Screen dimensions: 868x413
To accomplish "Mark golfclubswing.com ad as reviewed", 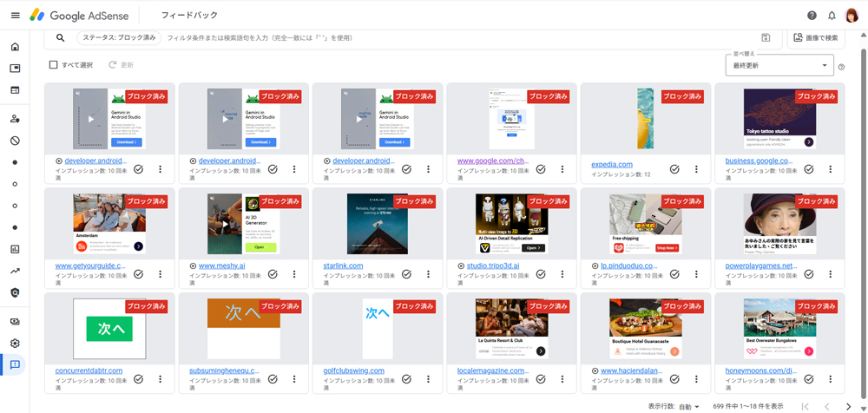I will [406, 379].
